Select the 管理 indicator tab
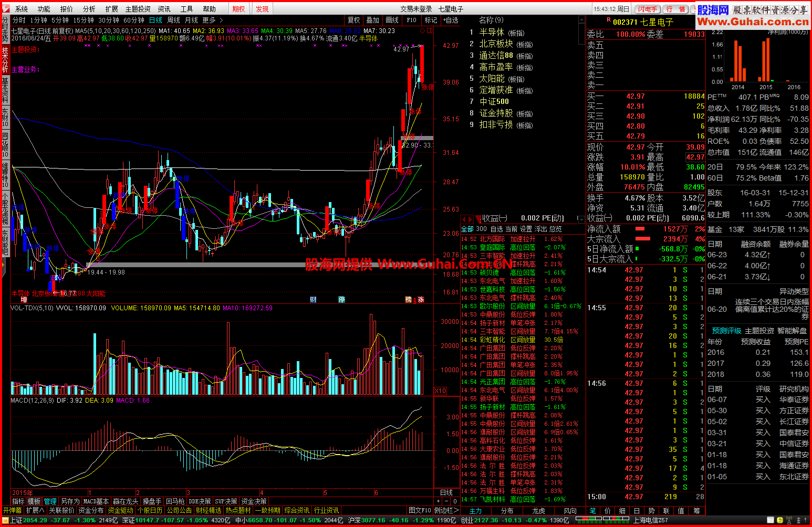The image size is (812, 527). (50, 501)
